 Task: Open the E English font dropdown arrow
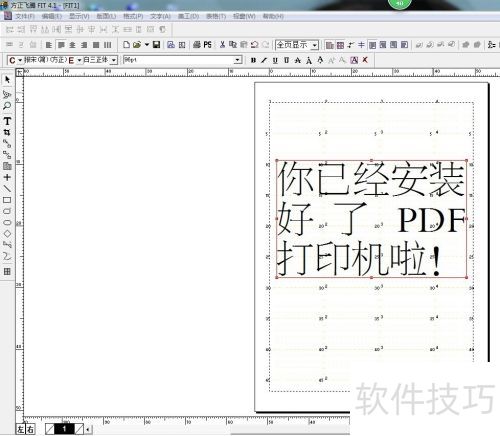79,60
